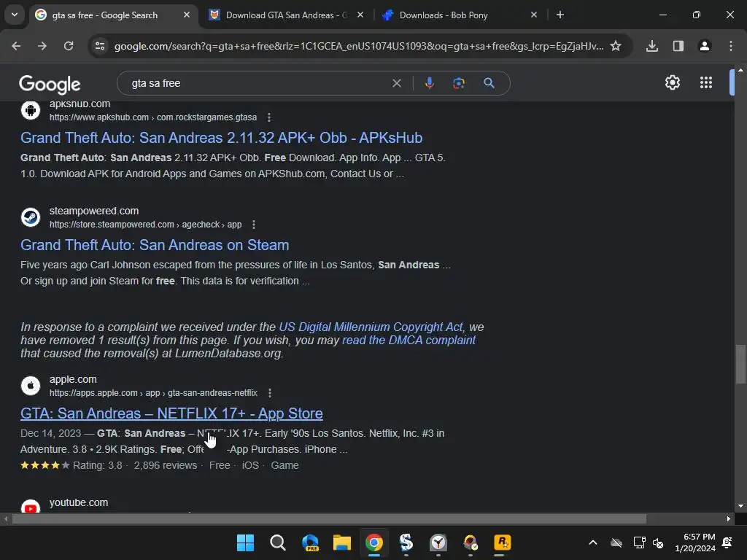Submit search with the magnifier icon
This screenshot has width=747, height=560.
(489, 83)
